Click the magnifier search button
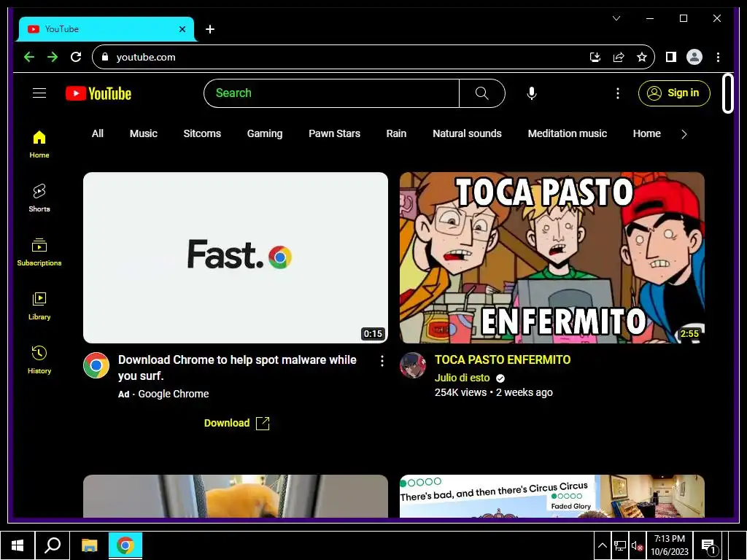747x560 pixels. click(482, 93)
